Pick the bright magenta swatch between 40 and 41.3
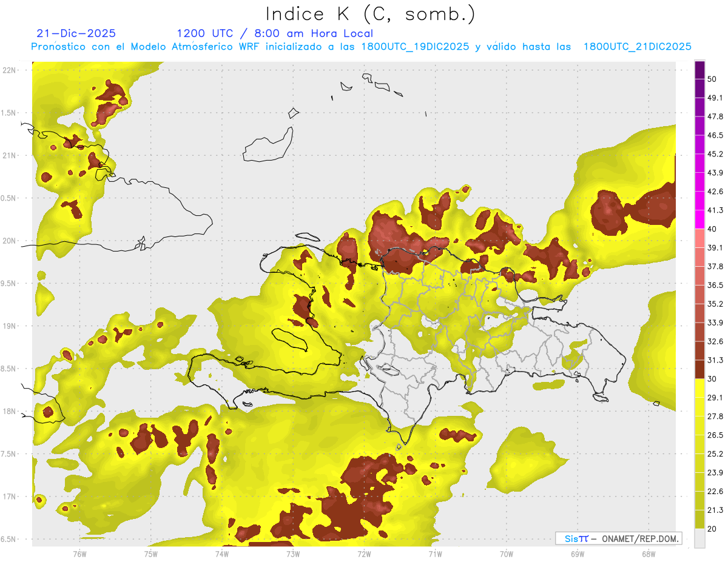Viewport: 728px width, 562px height. [699, 219]
